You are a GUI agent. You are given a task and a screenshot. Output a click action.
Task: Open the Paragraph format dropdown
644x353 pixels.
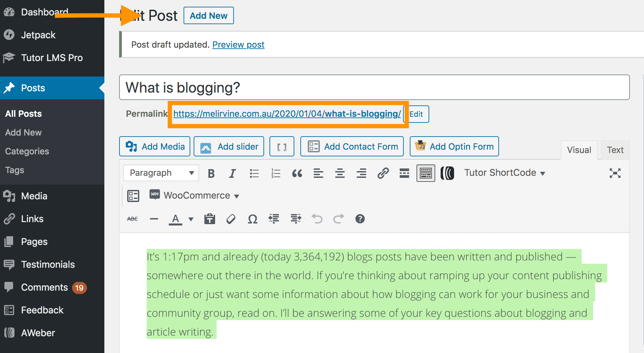pyautogui.click(x=161, y=173)
